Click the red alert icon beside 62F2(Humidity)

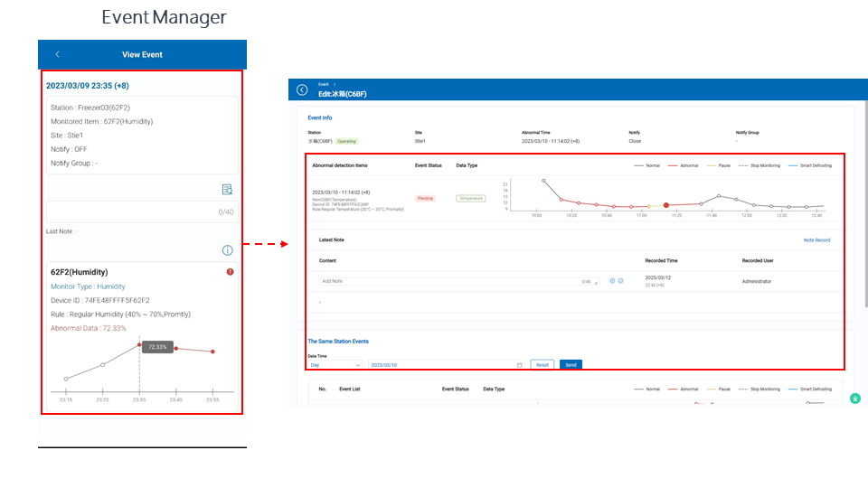tap(231, 271)
